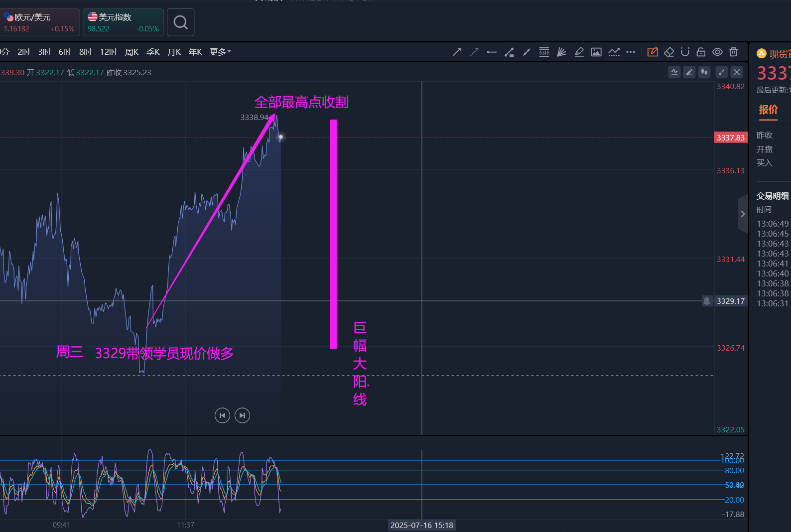Click the price alert bell at 3329.17
The width and height of the screenshot is (791, 532).
coord(707,301)
